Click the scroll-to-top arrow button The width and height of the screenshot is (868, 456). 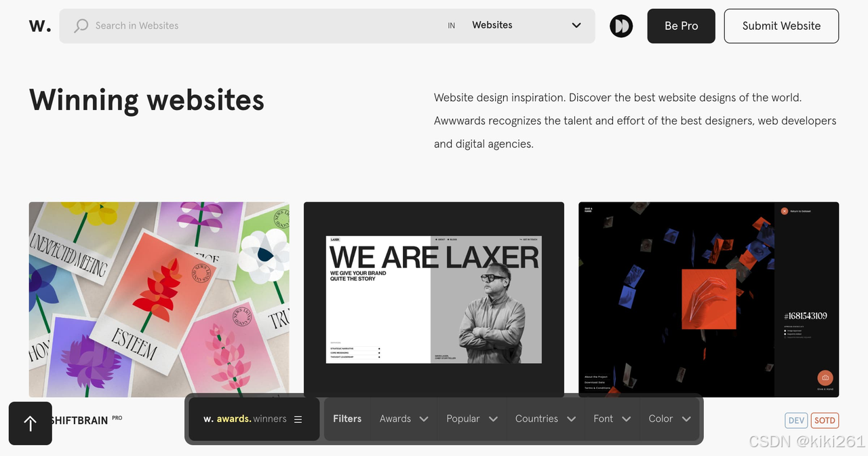[30, 423]
